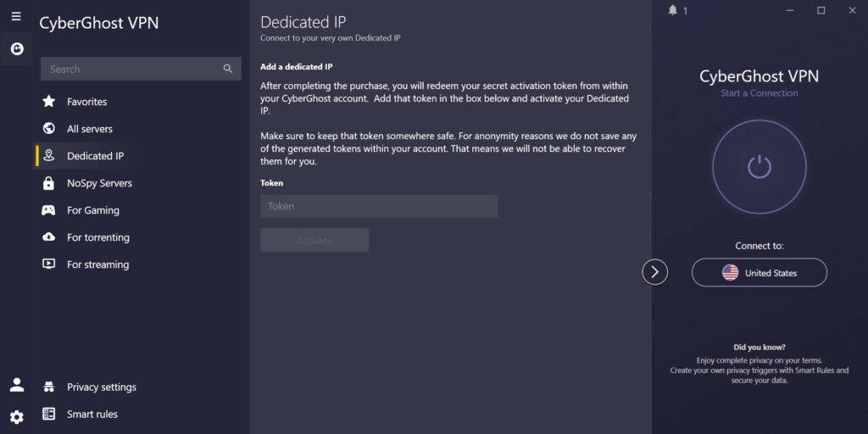Click the magnifier icon in search box
Viewport: 868px width, 434px height.
228,69
